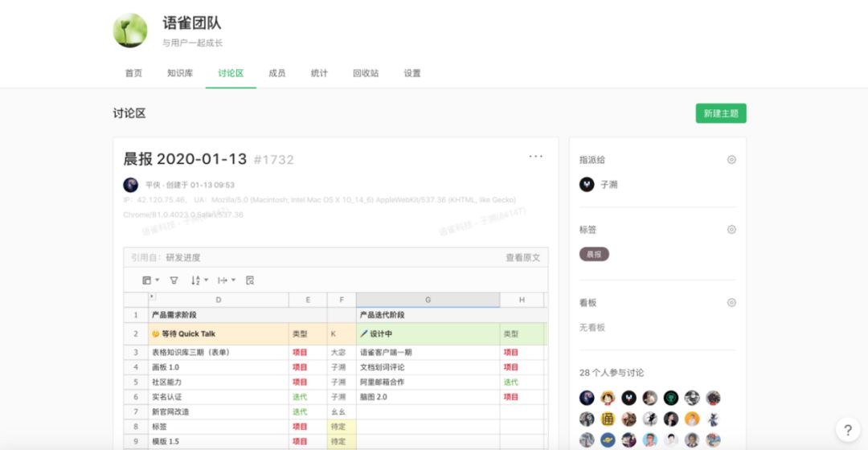Open the 成员 tab
Viewport: 868px width, 450px height.
(276, 73)
